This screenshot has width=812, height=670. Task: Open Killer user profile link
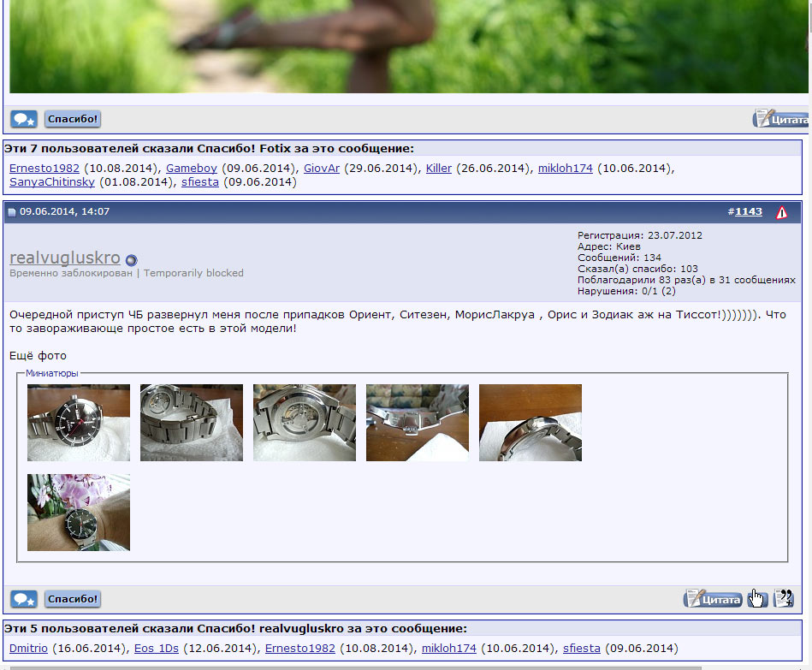[439, 169]
